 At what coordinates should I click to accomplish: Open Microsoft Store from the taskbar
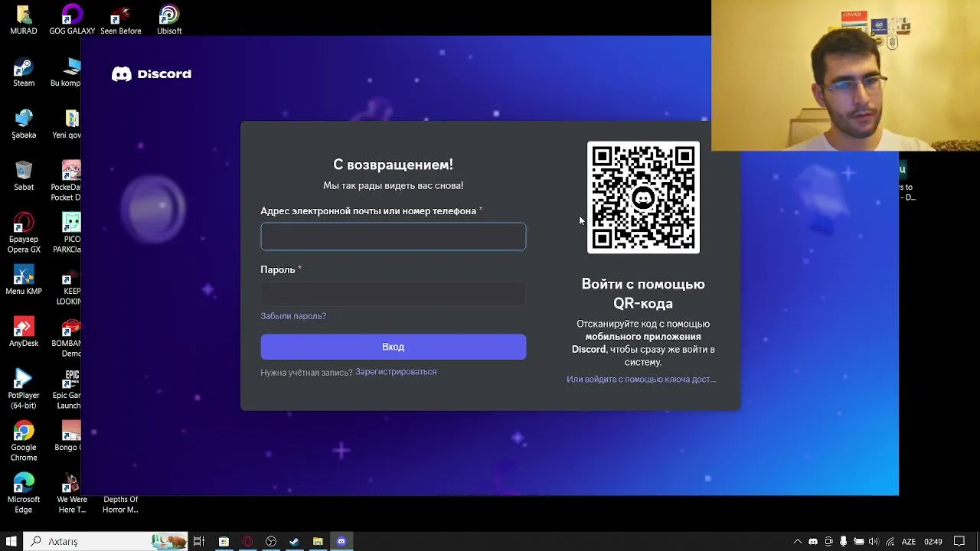point(224,542)
